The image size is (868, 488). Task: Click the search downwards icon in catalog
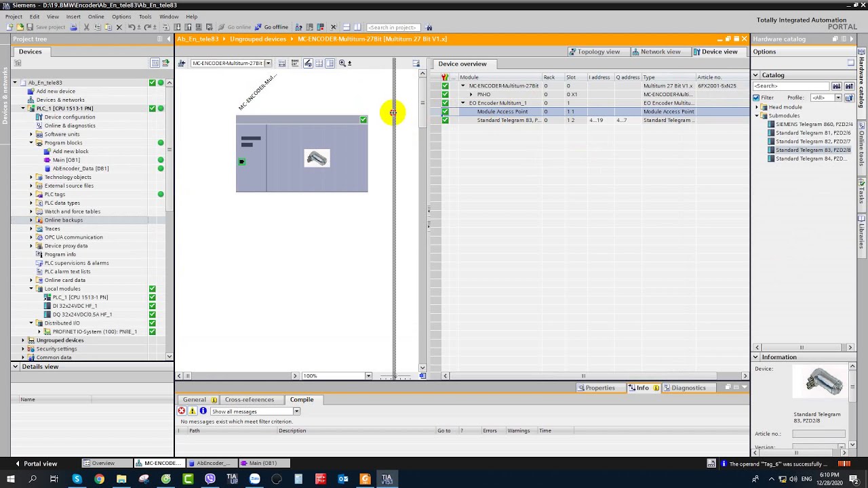pyautogui.click(x=837, y=86)
